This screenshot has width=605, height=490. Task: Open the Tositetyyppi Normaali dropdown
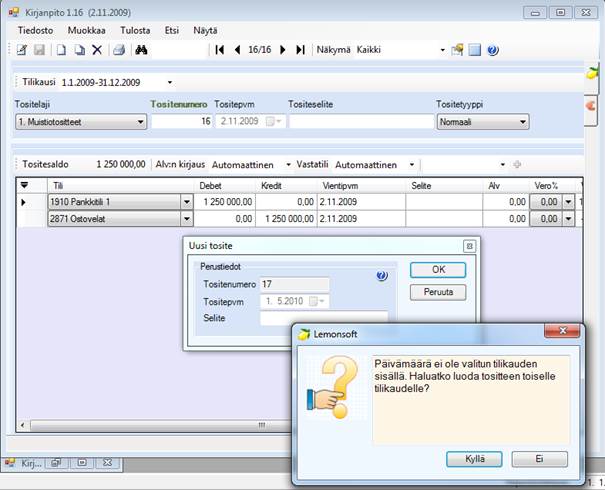(x=522, y=122)
